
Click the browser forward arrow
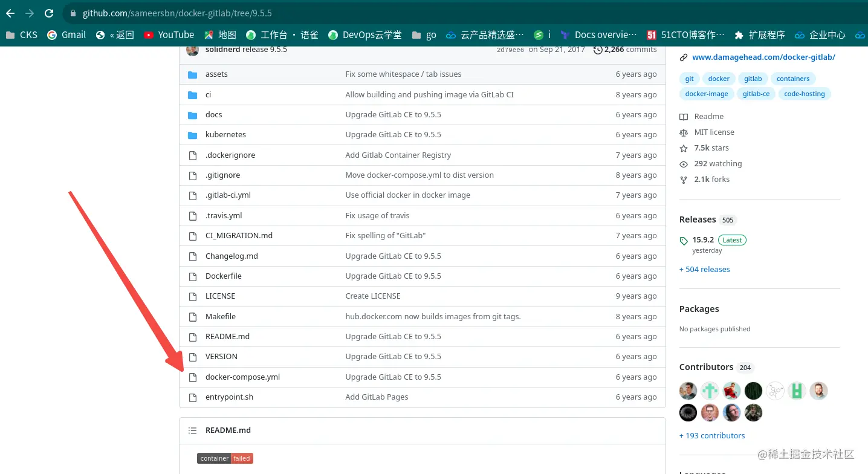30,13
